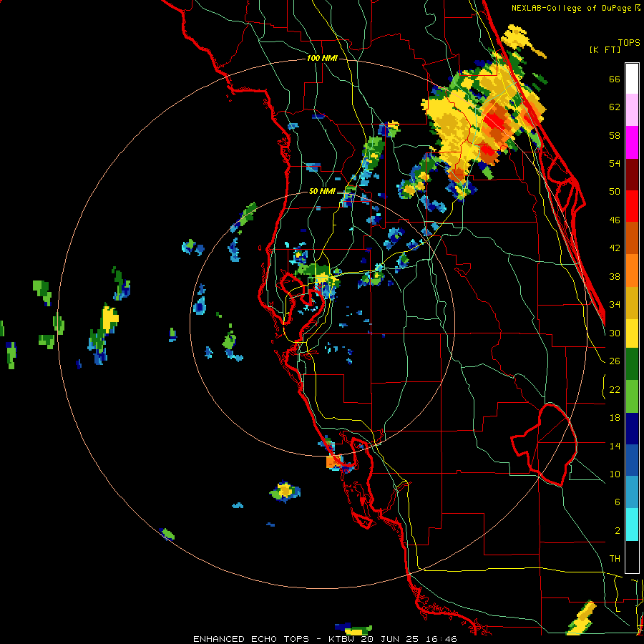
Task: Click the KTBW radar station identifier
Action: (341, 639)
